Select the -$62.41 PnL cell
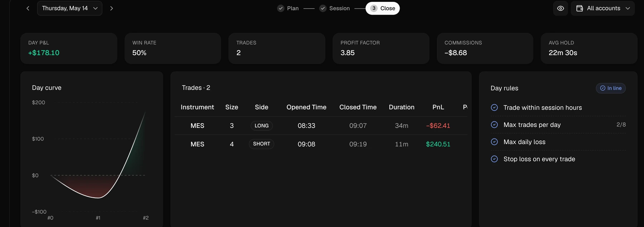This screenshot has width=644, height=227. pyautogui.click(x=438, y=126)
